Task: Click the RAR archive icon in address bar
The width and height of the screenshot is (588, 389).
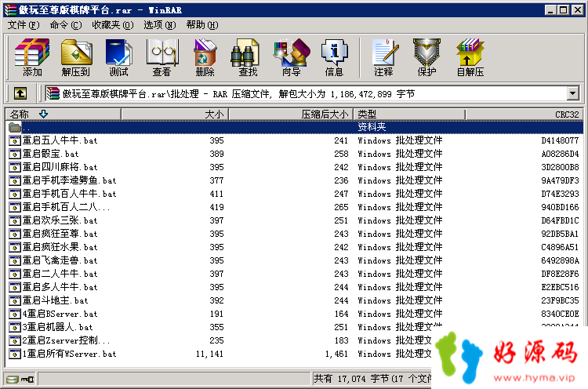Action: 53,93
